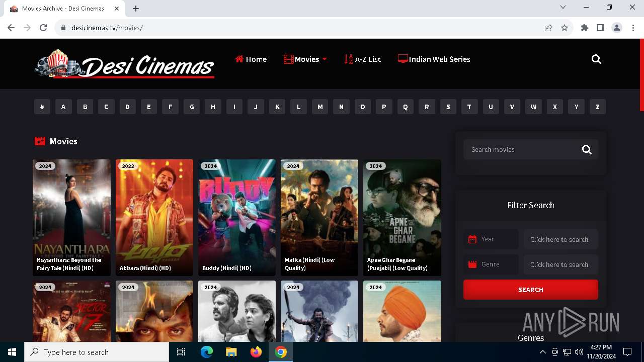Filter movies starting with letter F
644x362 pixels.
coord(171,107)
